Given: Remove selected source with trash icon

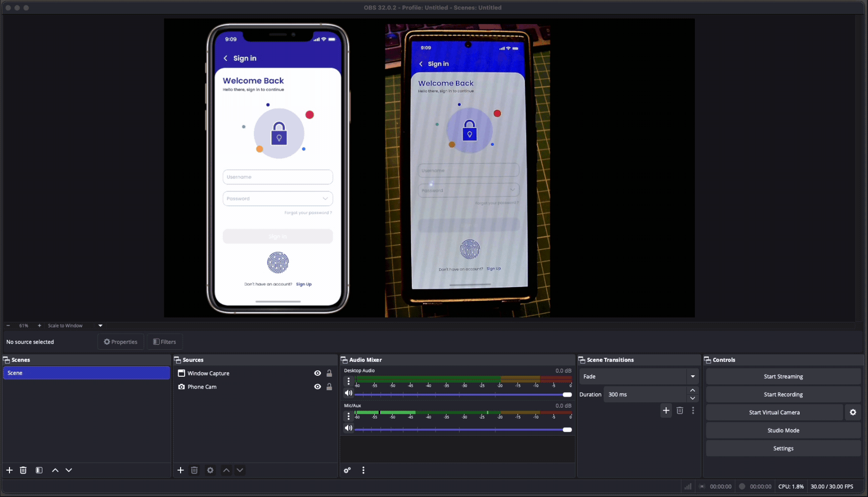Looking at the screenshot, I should [x=195, y=470].
